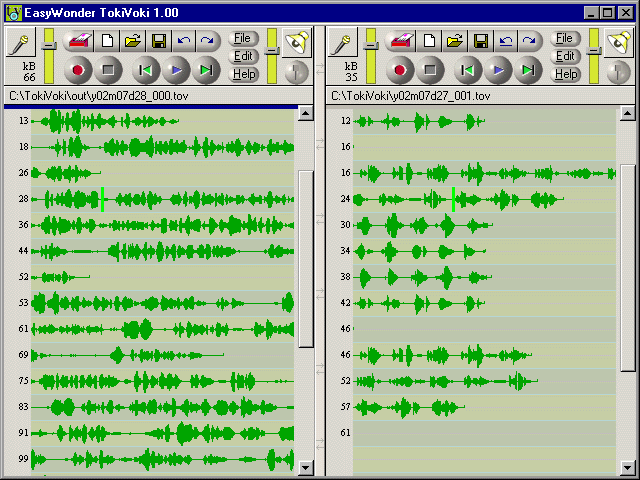
Task: Open the Edit menu in left panel
Action: point(243,56)
